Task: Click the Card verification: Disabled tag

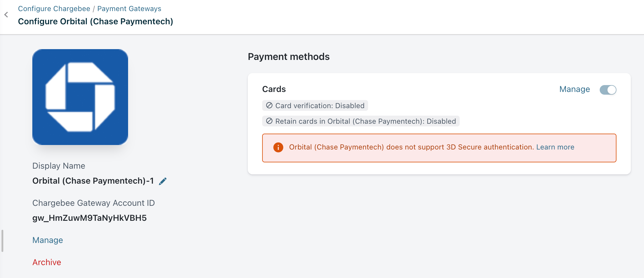Action: 319,105
